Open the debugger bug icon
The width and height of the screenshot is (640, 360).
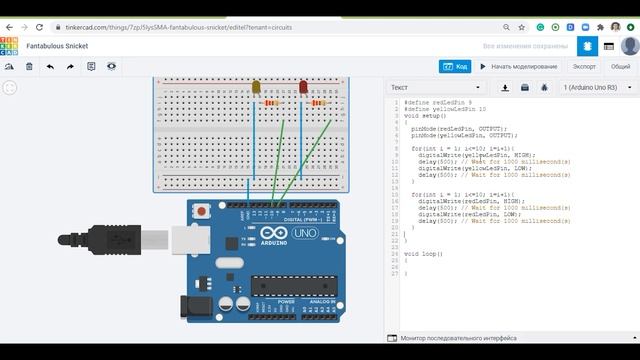click(544, 87)
